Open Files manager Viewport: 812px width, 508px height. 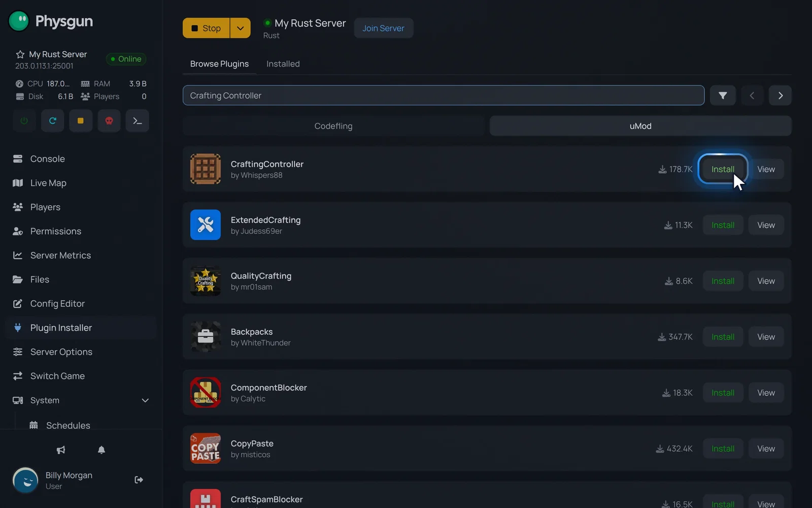(81, 279)
